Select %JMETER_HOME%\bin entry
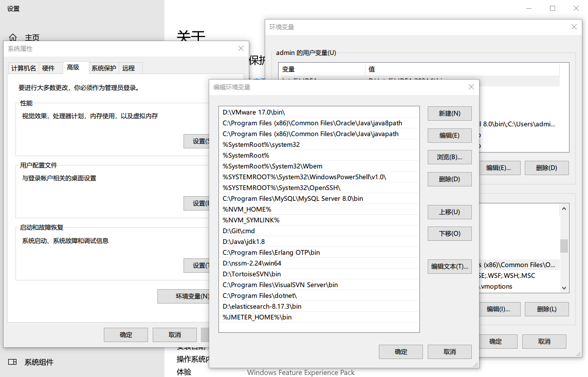This screenshot has height=377, width=588. point(319,317)
